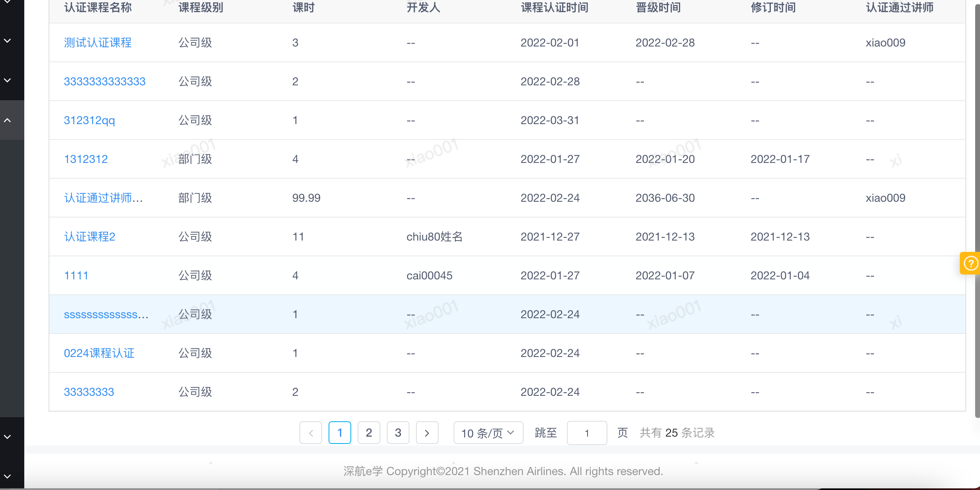Select page 2 in pagination
The image size is (980, 490).
point(369,433)
